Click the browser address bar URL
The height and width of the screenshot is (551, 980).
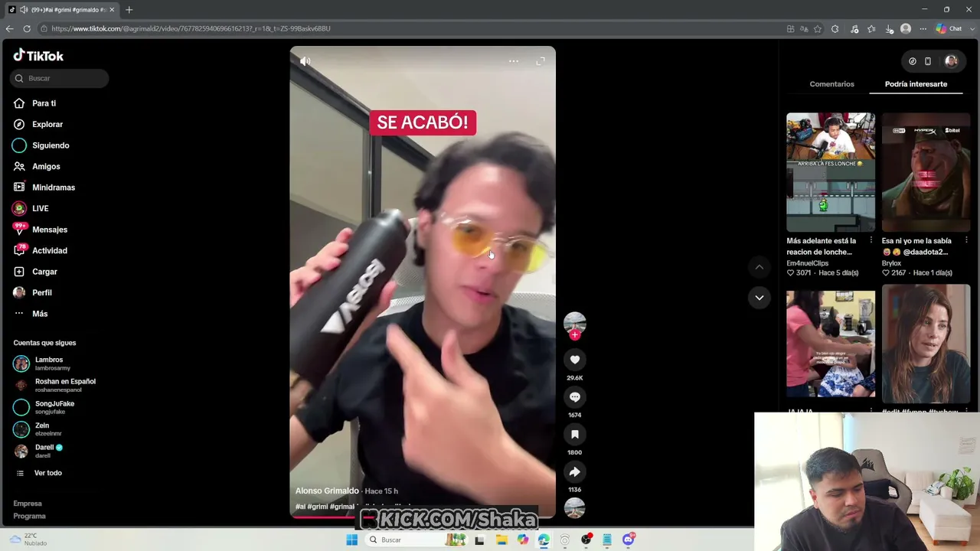(x=191, y=28)
